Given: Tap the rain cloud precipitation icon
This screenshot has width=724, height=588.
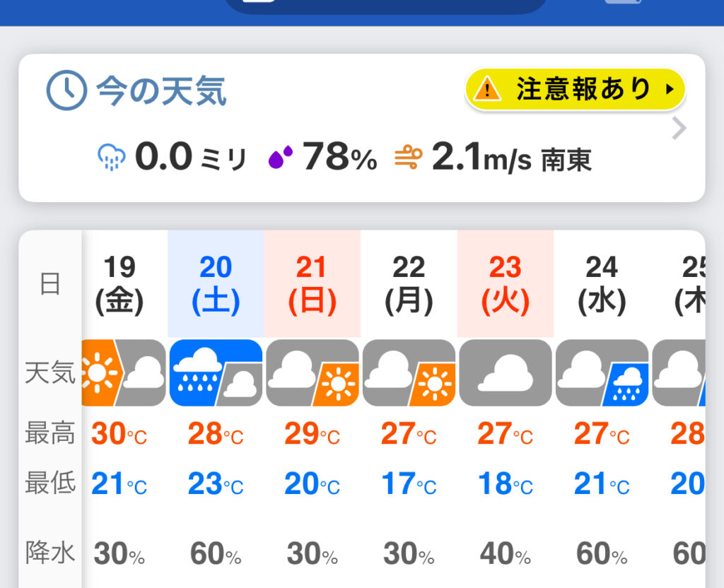Looking at the screenshot, I should [111, 157].
